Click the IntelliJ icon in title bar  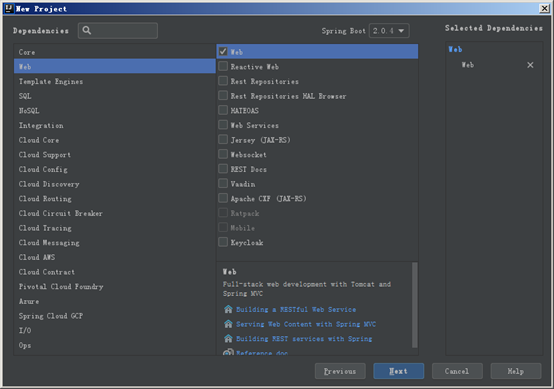[x=8, y=8]
